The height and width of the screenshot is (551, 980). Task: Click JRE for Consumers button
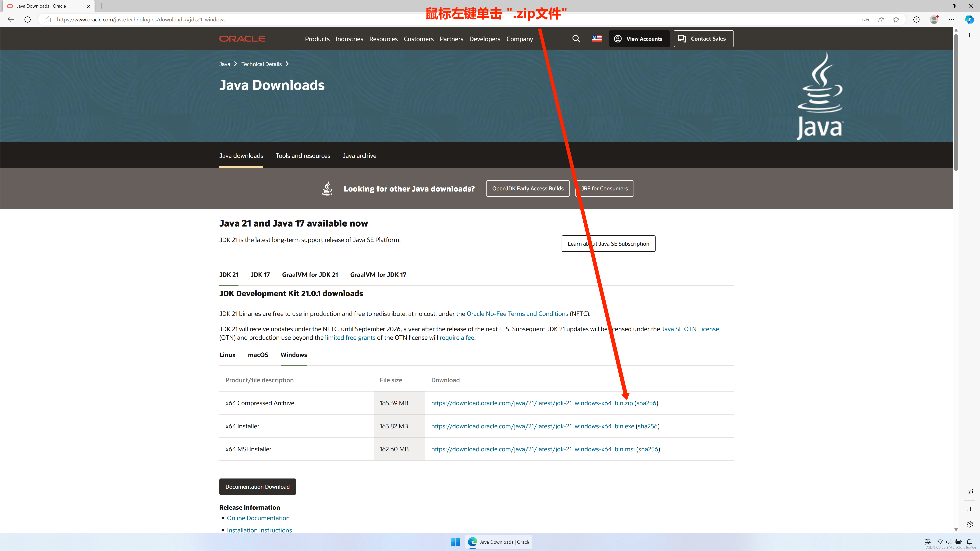604,189
